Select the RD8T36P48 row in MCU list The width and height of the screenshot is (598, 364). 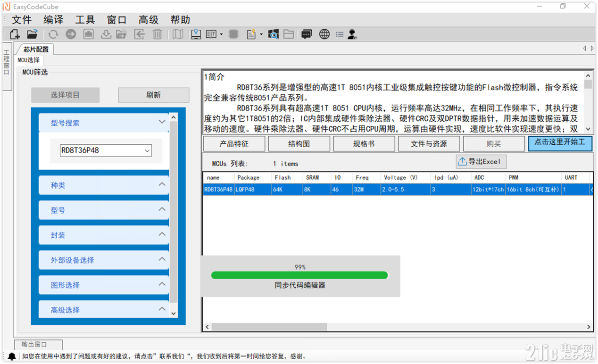(398, 190)
